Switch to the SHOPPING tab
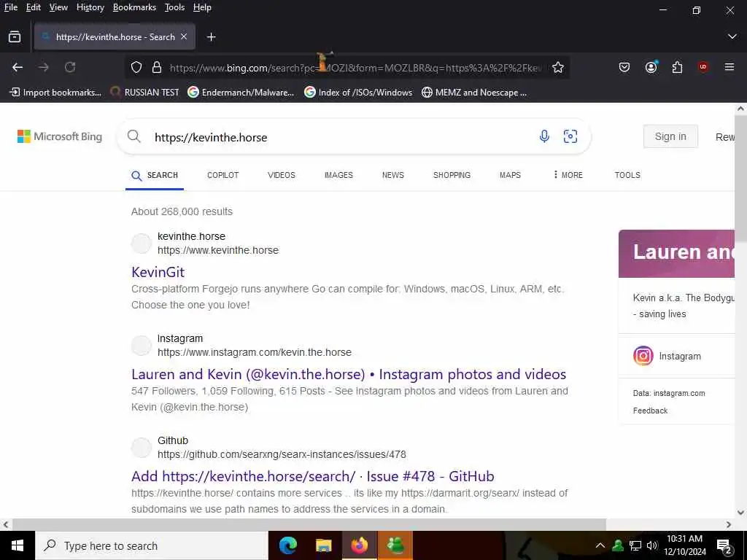This screenshot has height=560, width=747. [452, 175]
